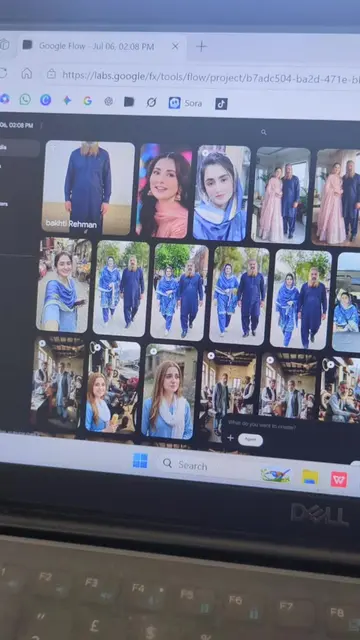Open WPS Office from the taskbar
Image resolution: width=360 pixels, height=640 pixels.
coord(339,479)
